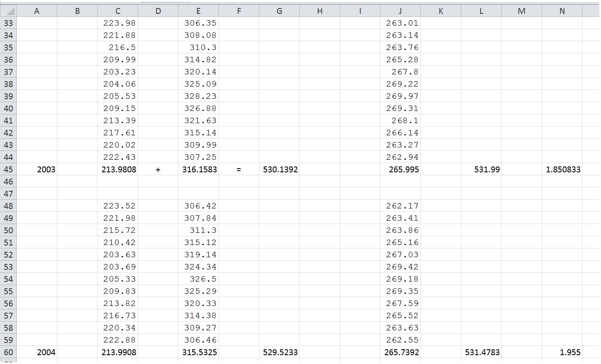Select column L header
601x364 pixels.
click(x=481, y=11)
